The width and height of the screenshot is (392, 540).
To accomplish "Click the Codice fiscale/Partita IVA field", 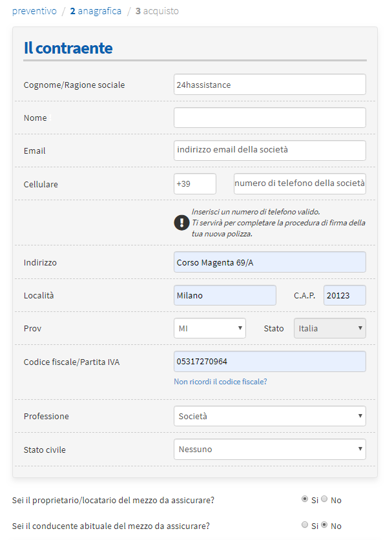I will (x=269, y=362).
